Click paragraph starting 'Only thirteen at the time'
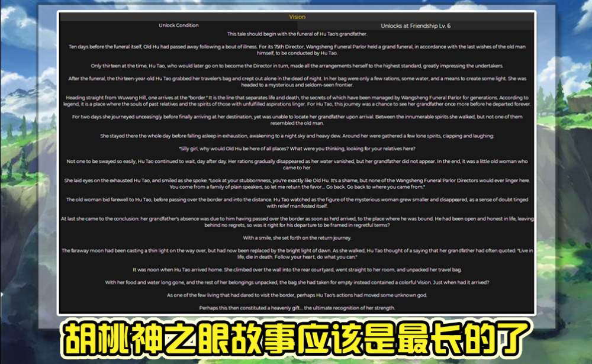Image resolution: width=592 pixels, height=364 pixels. pyautogui.click(x=297, y=66)
